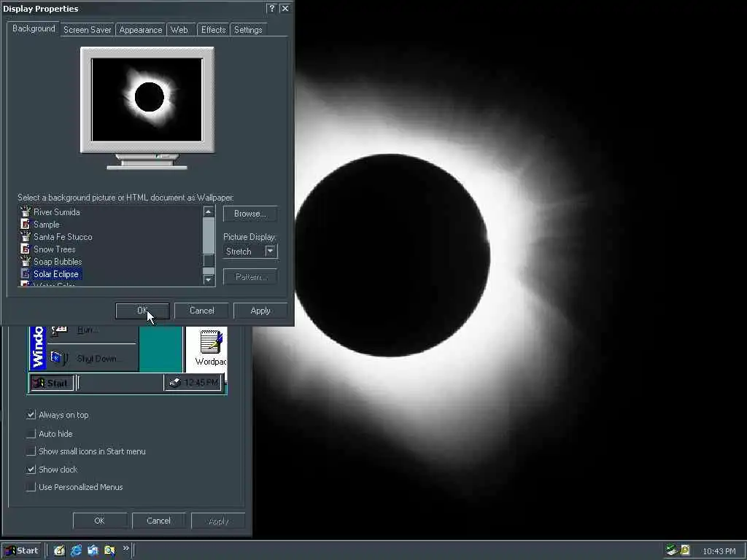Click OK in the taskbar properties window
This screenshot has height=560, width=747.
click(99, 521)
